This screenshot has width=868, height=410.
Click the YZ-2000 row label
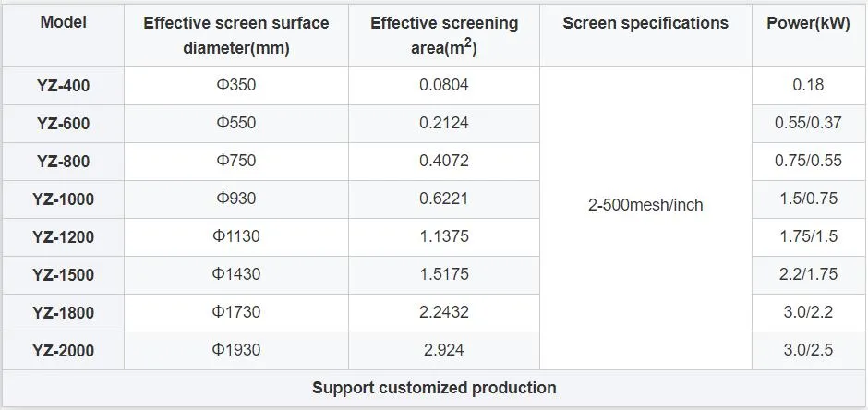click(x=63, y=350)
